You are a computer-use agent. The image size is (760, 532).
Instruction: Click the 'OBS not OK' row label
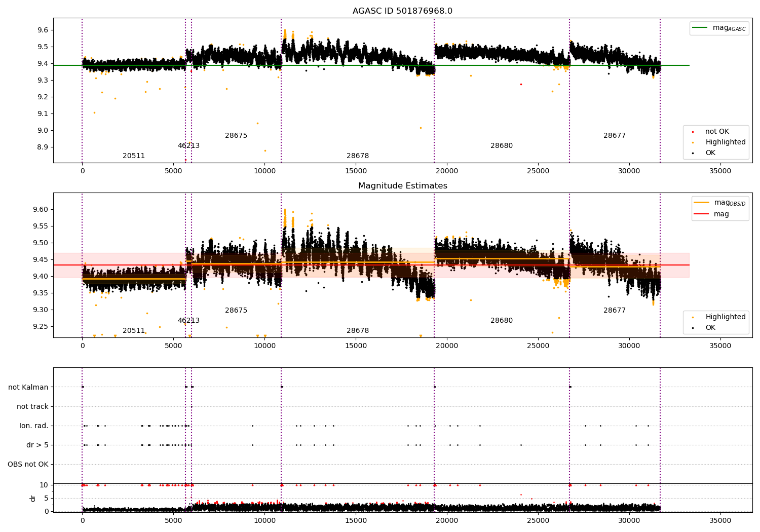(28, 465)
